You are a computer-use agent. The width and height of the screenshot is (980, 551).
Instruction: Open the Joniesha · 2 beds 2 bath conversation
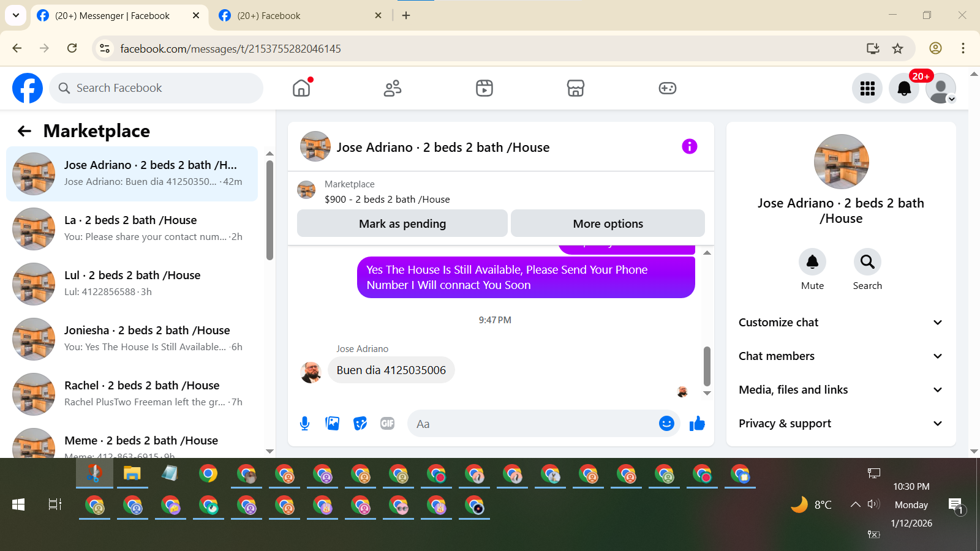click(132, 339)
